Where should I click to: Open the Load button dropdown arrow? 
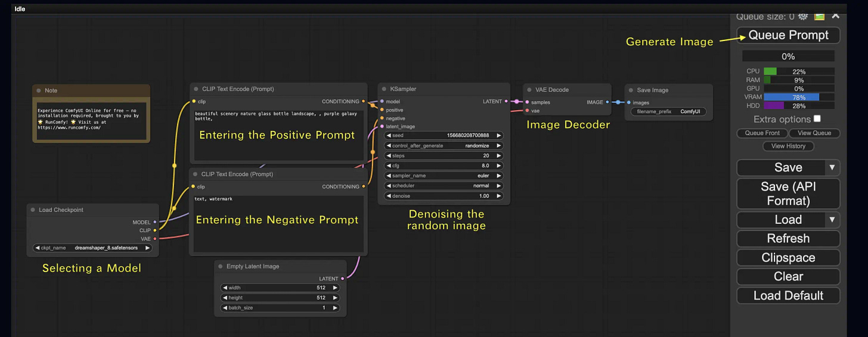832,220
